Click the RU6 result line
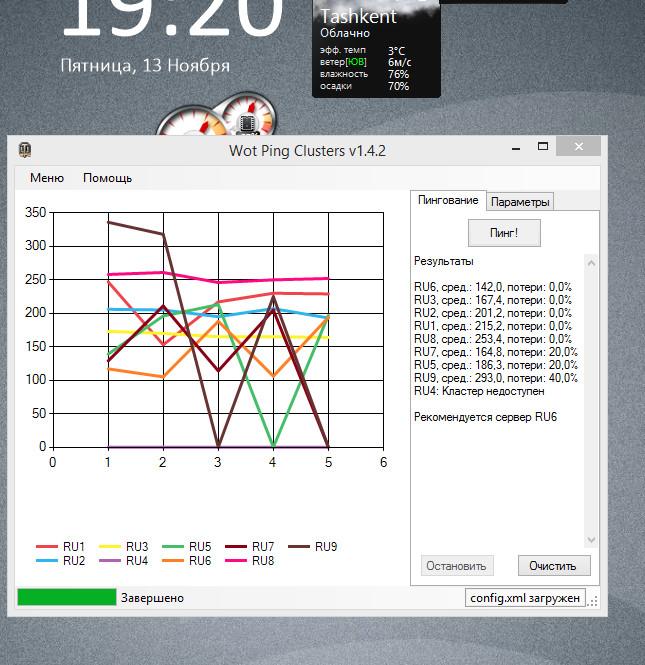The width and height of the screenshot is (645, 665). tap(493, 287)
